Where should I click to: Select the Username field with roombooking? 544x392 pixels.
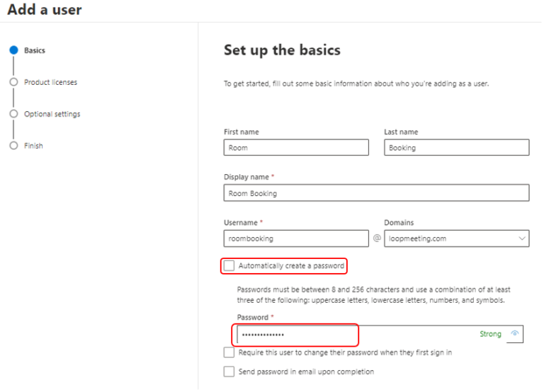296,238
